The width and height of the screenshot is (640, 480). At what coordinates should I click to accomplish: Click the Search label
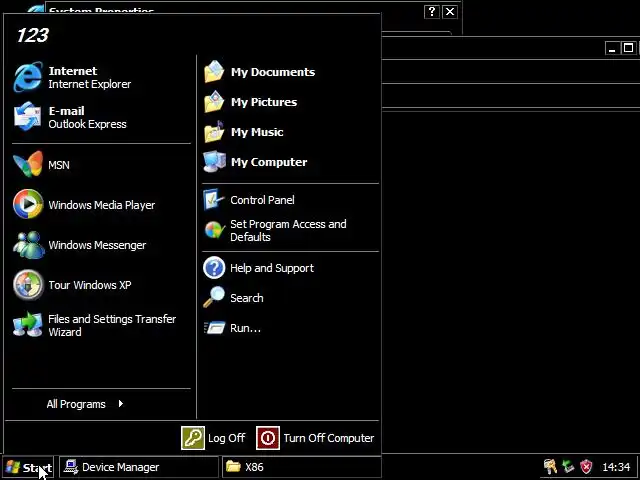click(247, 298)
